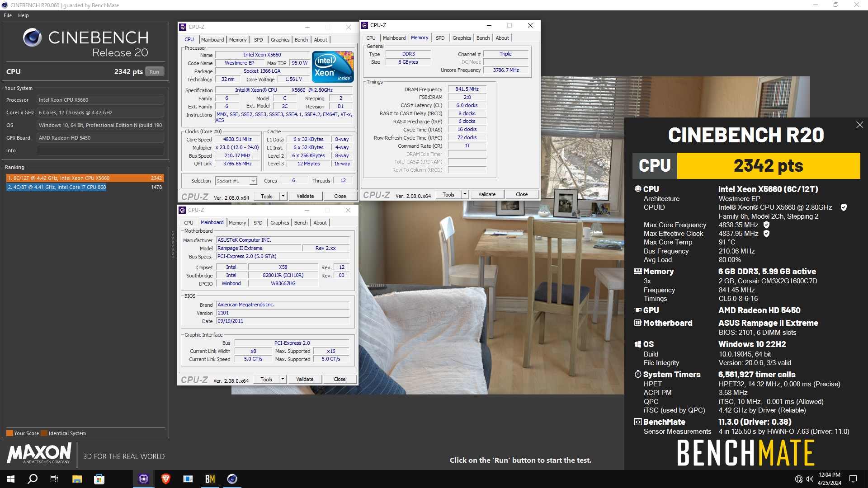
Task: Click Validate in CPU tab window
Action: pyautogui.click(x=305, y=196)
